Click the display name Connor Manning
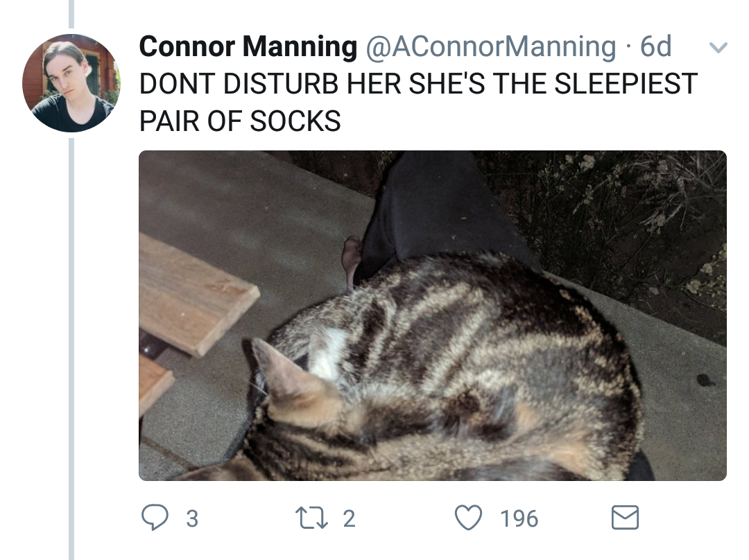This screenshot has height=560, width=749. click(248, 47)
